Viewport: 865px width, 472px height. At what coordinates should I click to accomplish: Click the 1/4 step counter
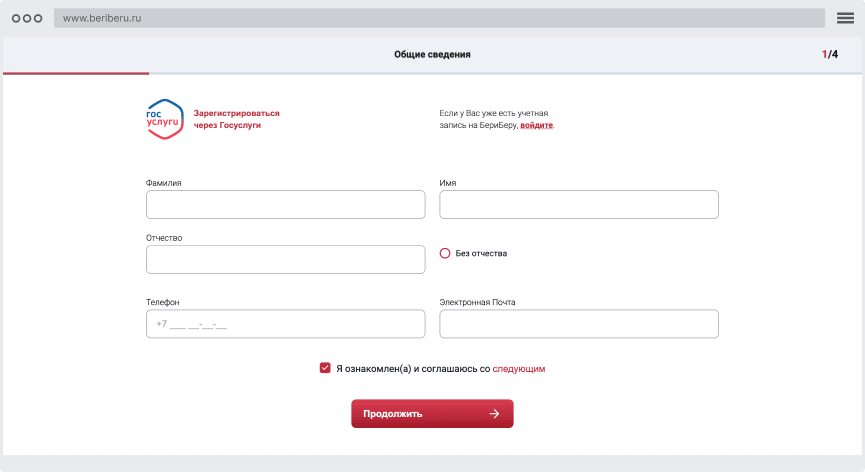coord(829,55)
